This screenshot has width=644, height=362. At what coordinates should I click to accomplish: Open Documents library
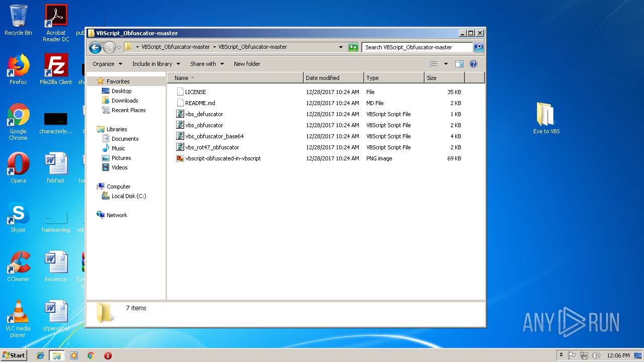[125, 139]
